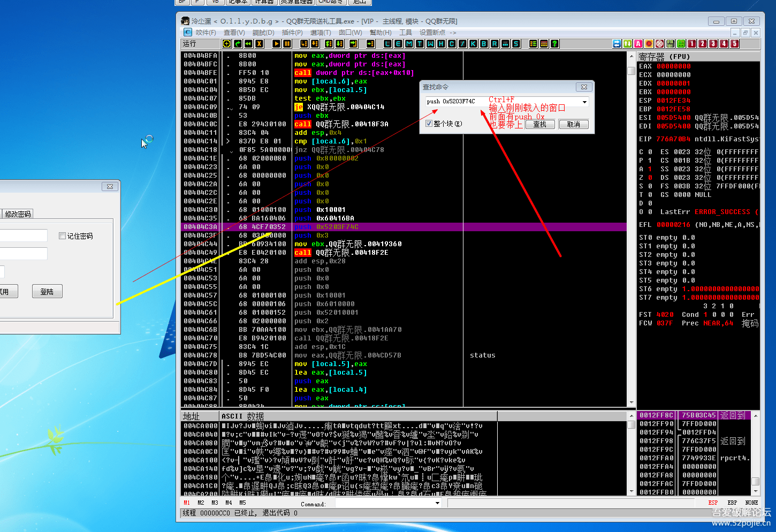This screenshot has height=532, width=776.
Task: Click the ESP button on command bar
Action: (x=713, y=503)
